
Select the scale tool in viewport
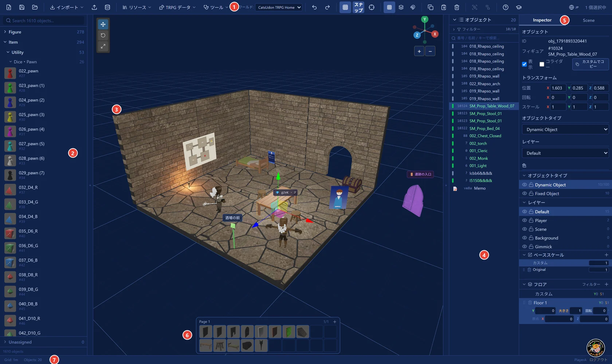click(103, 46)
